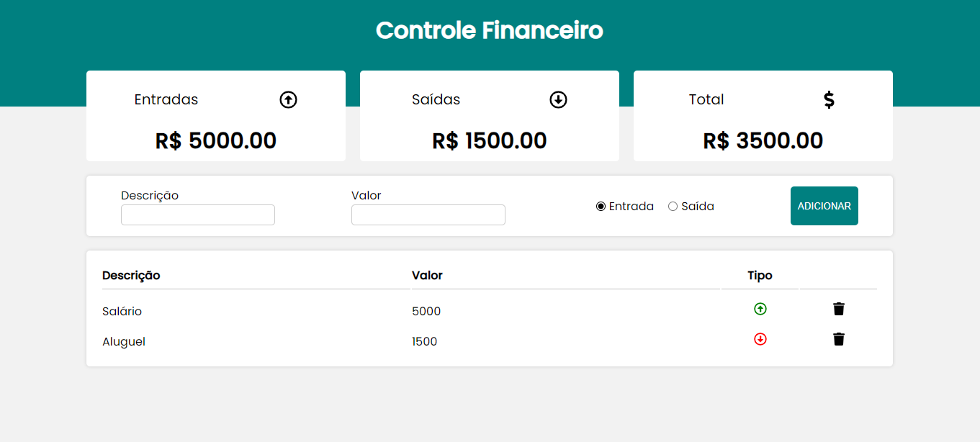Click the R$ 1500.00 amount on Saídas card

(490, 140)
